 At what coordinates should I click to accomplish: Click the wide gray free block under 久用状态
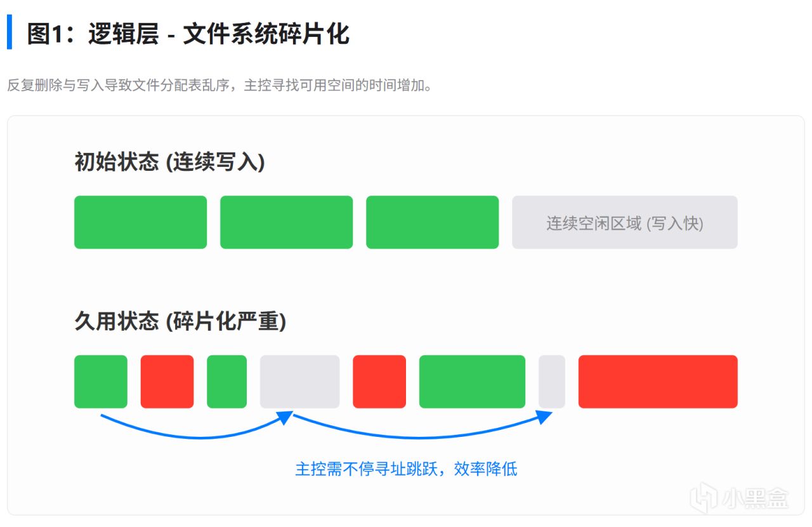click(x=299, y=382)
